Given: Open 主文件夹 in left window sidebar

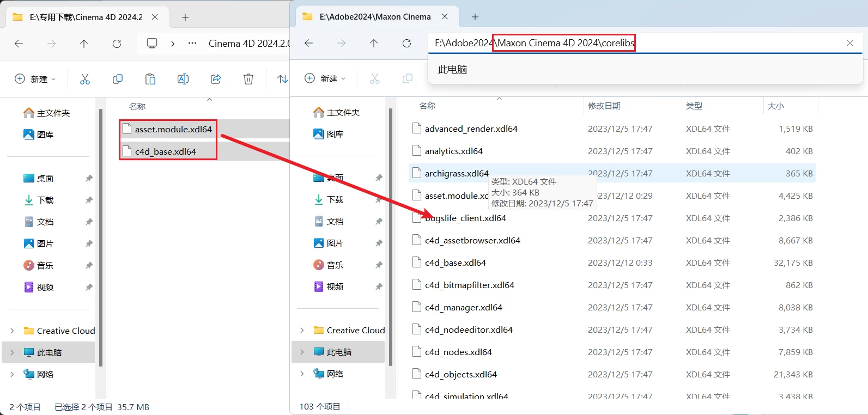Looking at the screenshot, I should point(47,113).
